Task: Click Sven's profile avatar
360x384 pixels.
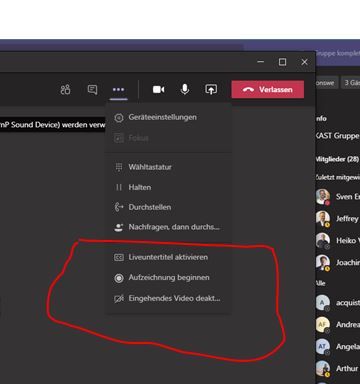Action: (323, 197)
